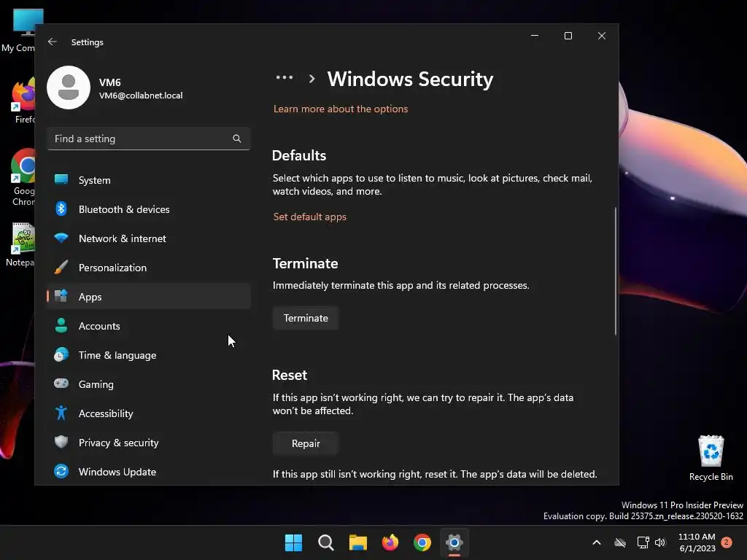The height and width of the screenshot is (560, 747).
Task: Go back using the Settings back arrow
Action: click(x=53, y=42)
